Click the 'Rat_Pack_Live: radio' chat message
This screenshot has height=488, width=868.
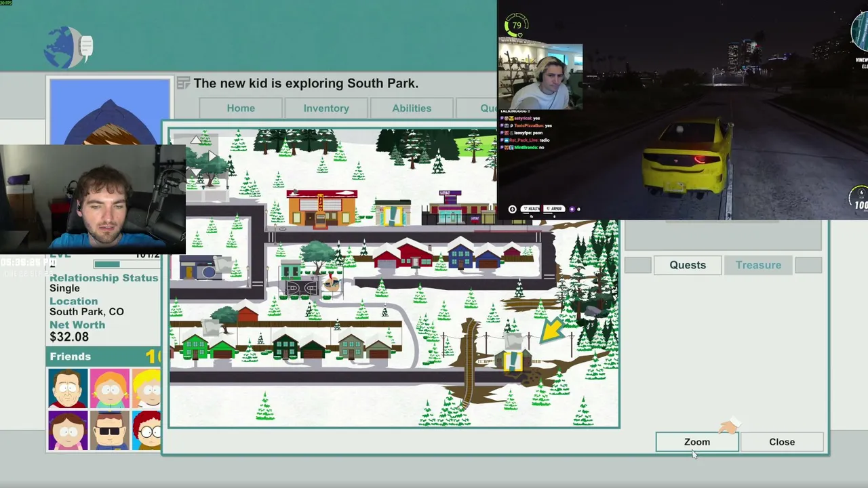[525, 140]
